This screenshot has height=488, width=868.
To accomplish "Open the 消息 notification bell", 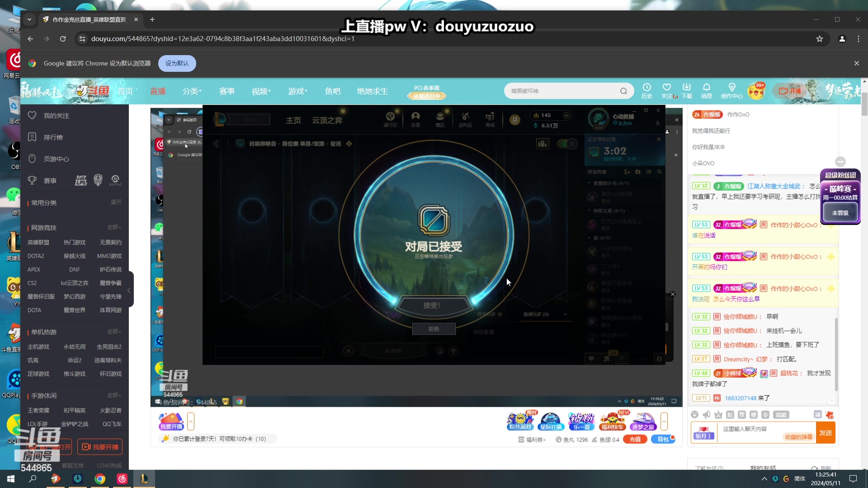I will pos(706,90).
